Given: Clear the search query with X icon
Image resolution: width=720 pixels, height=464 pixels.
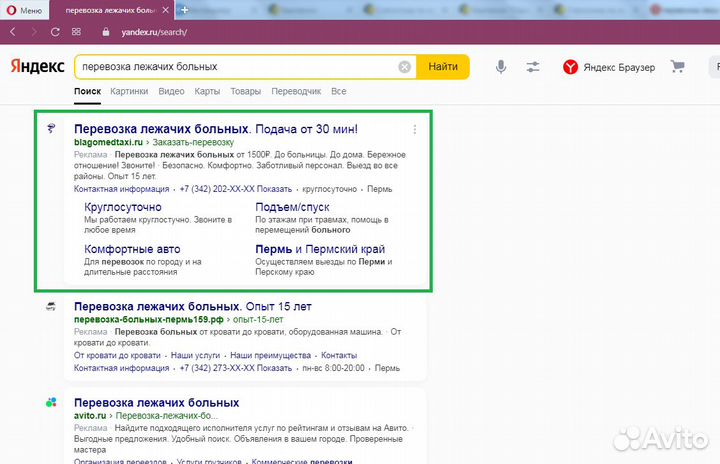Looking at the screenshot, I should [x=405, y=67].
